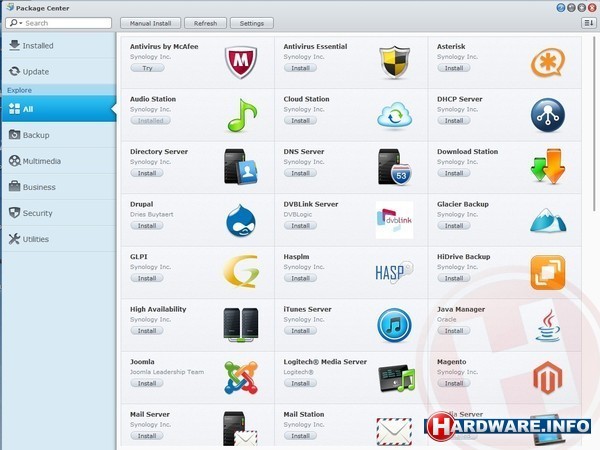600x450 pixels.
Task: Click the Hasplm HASP logo
Action: pyautogui.click(x=395, y=272)
